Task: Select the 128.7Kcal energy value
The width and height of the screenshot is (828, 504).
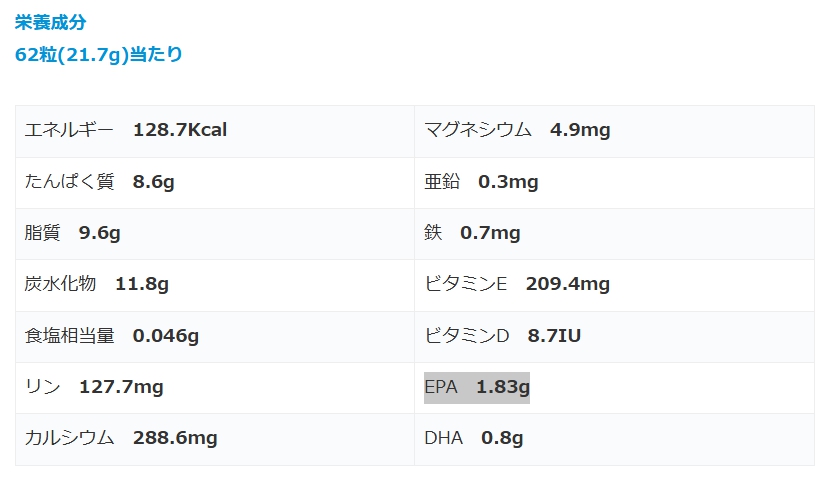Action: (x=180, y=130)
